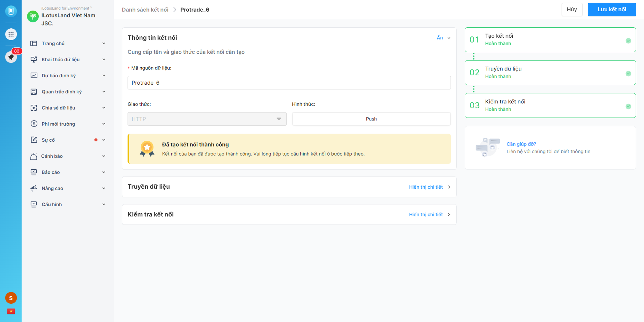Go back to Danh sách kết nối breadcrumb
This screenshot has width=644, height=322.
[145, 10]
